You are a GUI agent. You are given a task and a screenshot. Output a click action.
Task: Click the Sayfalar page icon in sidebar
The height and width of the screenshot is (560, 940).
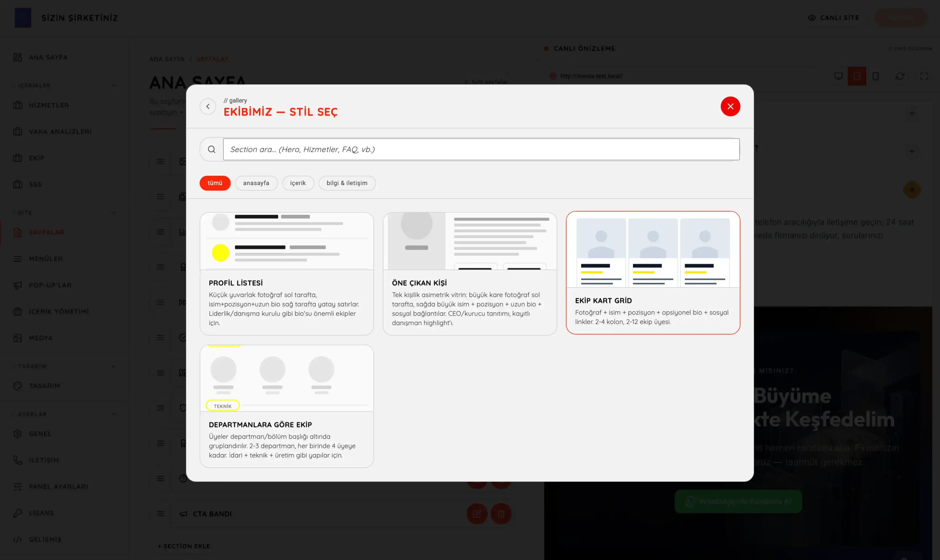(17, 232)
